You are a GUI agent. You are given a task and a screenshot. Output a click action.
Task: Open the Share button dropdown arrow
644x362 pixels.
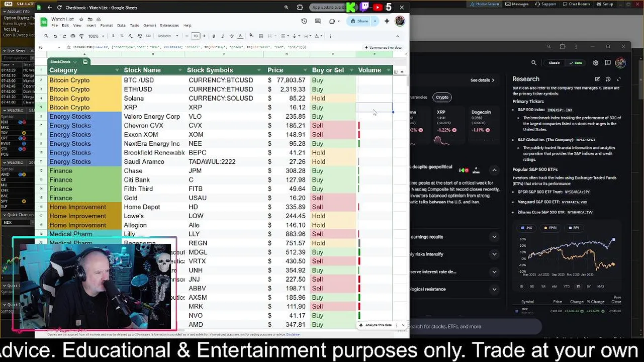click(375, 21)
